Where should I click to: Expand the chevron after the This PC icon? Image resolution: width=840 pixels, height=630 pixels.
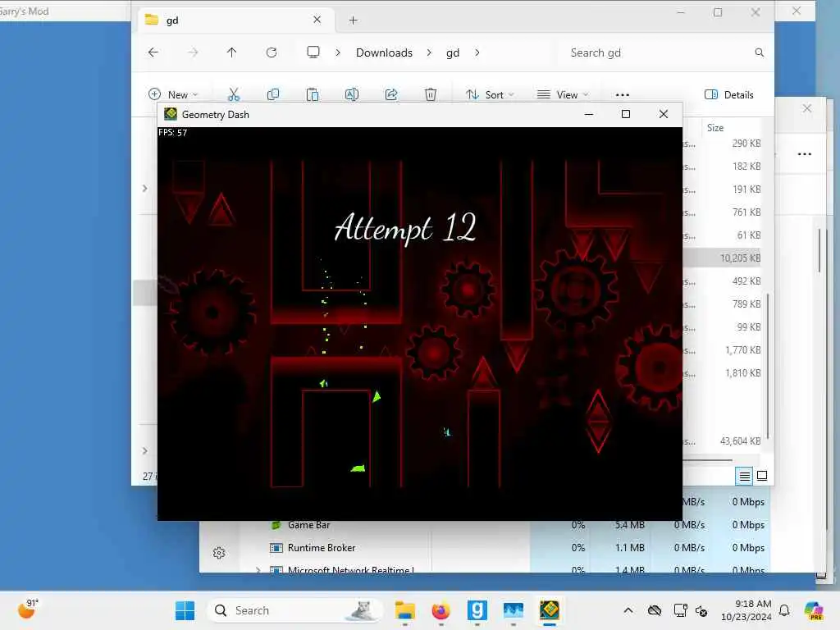coord(338,52)
